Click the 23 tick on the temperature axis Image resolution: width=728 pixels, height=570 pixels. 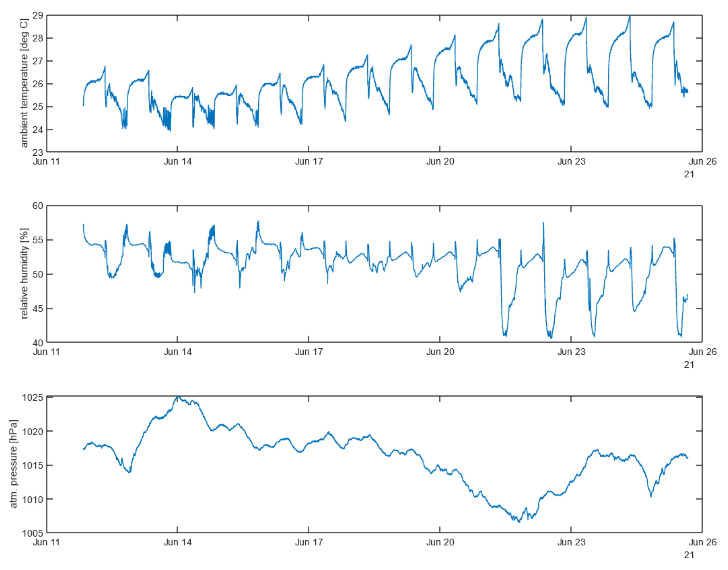pyautogui.click(x=37, y=152)
